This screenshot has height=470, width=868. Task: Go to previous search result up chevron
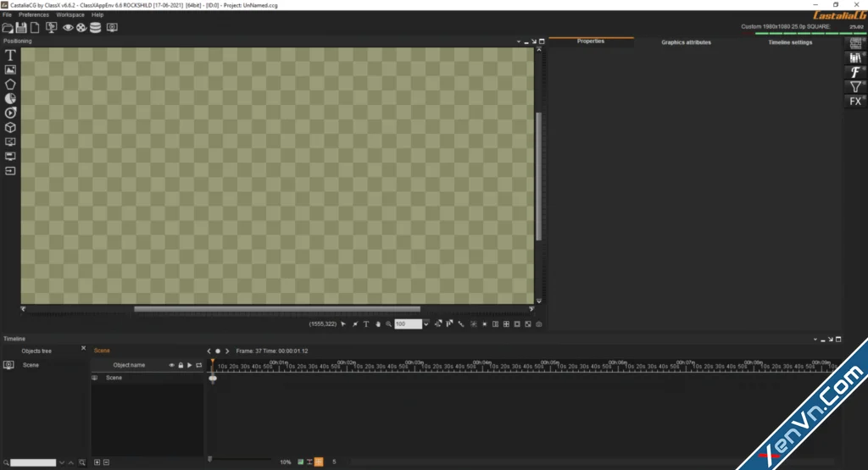(x=71, y=463)
